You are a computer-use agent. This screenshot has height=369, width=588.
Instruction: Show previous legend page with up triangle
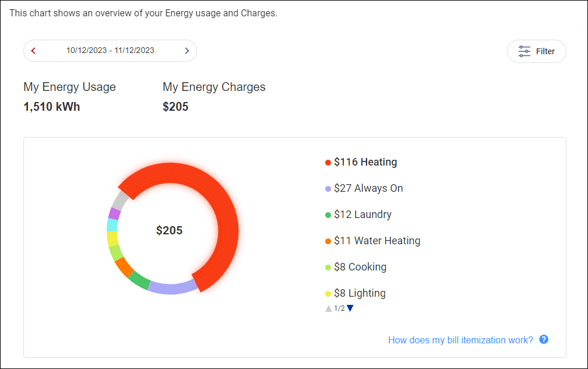pyautogui.click(x=329, y=308)
